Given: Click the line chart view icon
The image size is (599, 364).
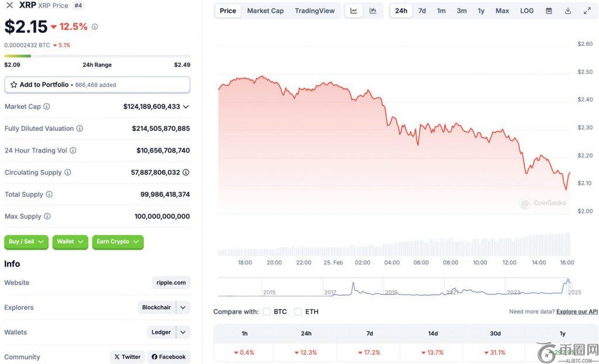Looking at the screenshot, I should [354, 11].
